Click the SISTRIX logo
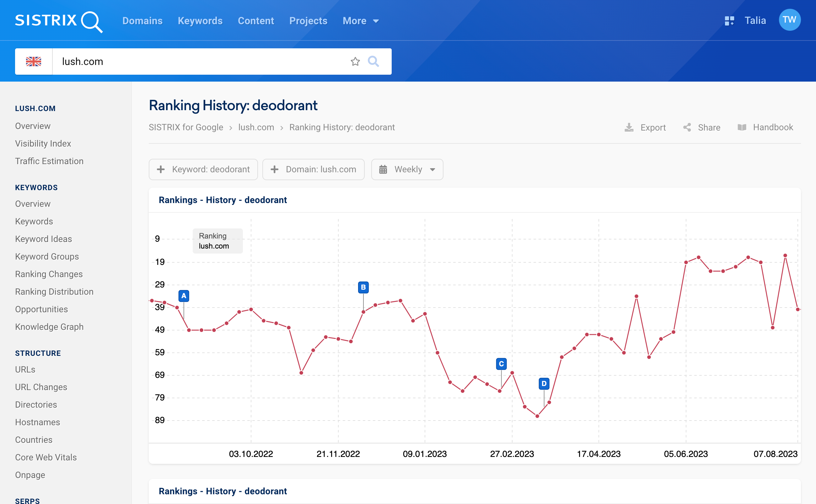Screen dimensions: 816x504 [x=59, y=21]
